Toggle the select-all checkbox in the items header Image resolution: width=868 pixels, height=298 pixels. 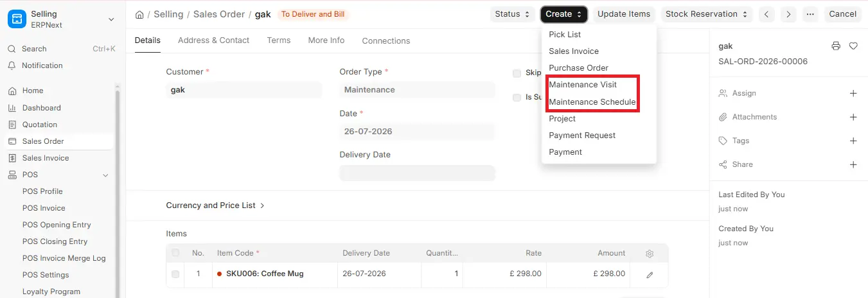175,253
